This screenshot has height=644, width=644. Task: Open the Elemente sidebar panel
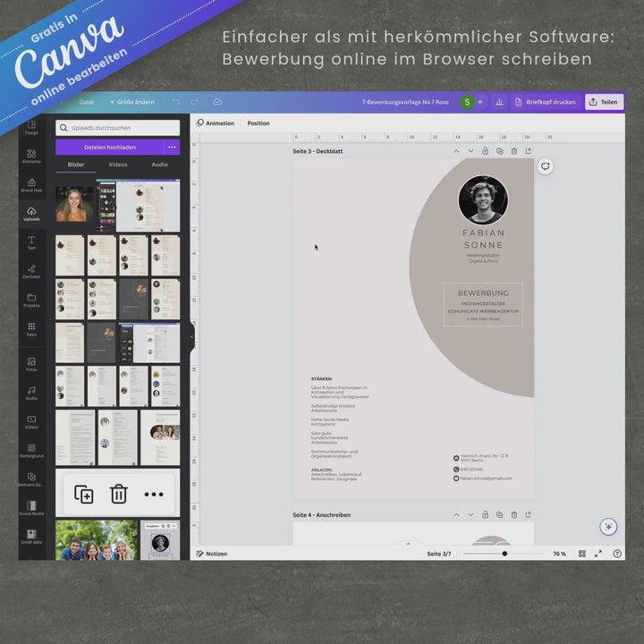click(31, 156)
